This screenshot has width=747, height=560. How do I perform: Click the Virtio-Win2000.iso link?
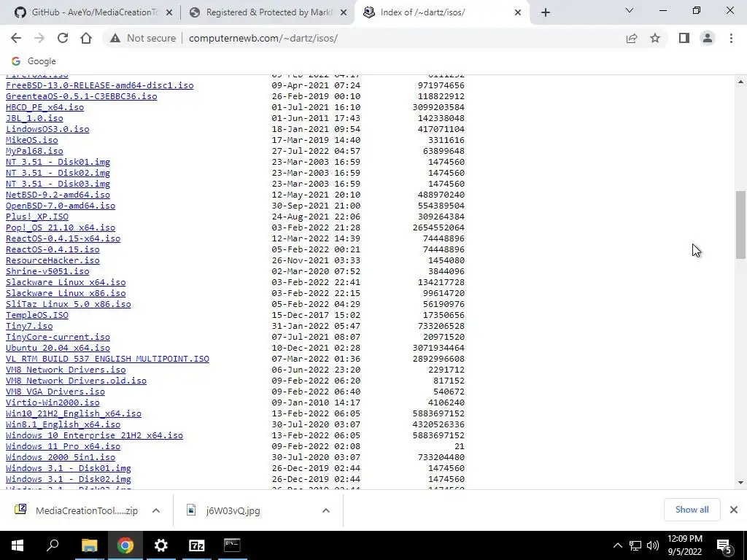[x=53, y=402]
